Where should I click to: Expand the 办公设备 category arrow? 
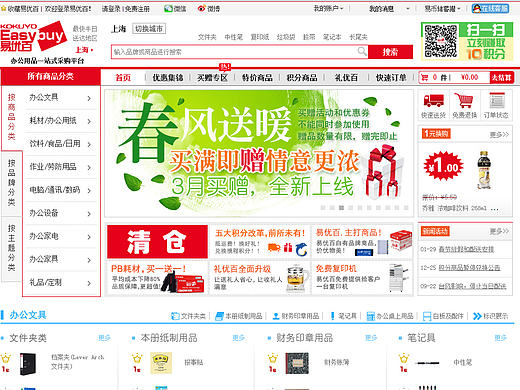tap(89, 214)
